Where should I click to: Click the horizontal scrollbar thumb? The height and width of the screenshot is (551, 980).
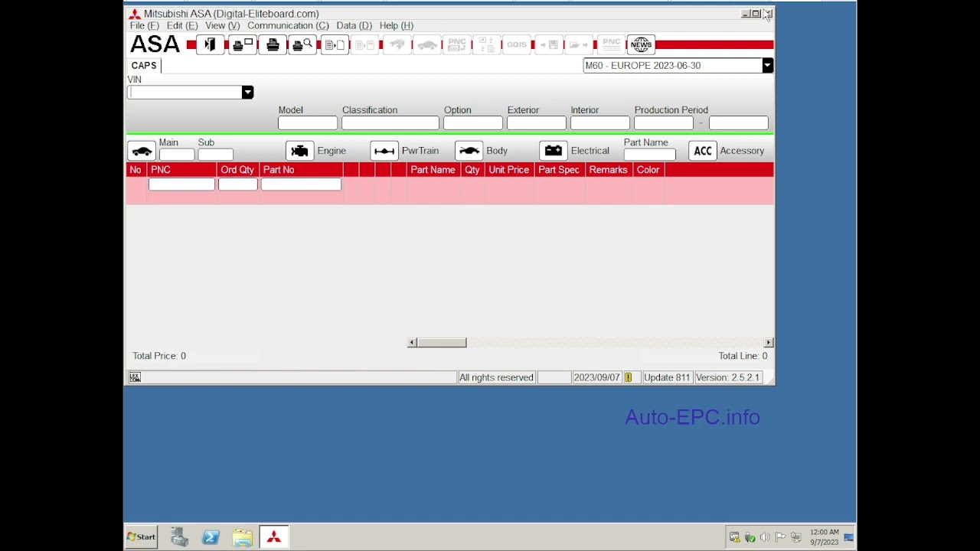442,343
